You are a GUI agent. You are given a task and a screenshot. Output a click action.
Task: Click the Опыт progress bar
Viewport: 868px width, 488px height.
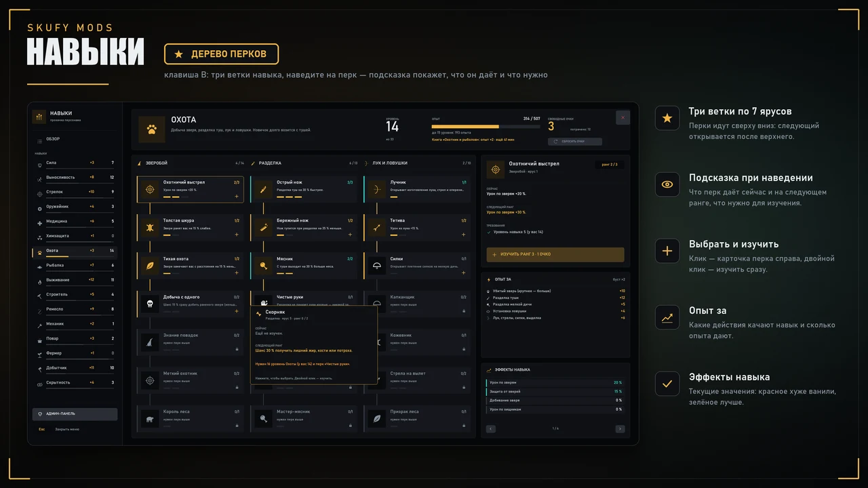pos(486,126)
